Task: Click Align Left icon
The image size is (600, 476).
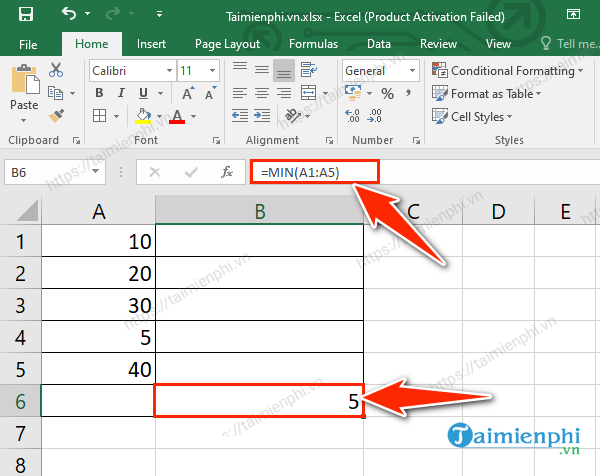Action: [x=240, y=93]
